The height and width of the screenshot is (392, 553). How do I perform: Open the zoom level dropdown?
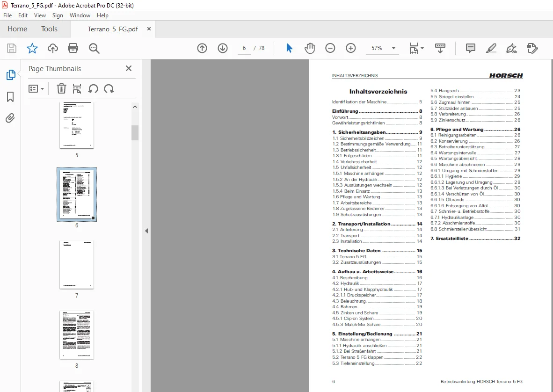[x=393, y=48]
